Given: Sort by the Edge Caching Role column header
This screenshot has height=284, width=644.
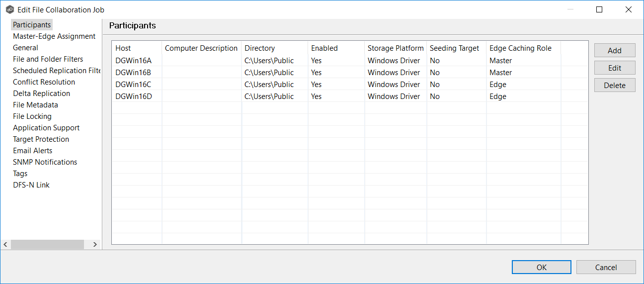Looking at the screenshot, I should [520, 48].
